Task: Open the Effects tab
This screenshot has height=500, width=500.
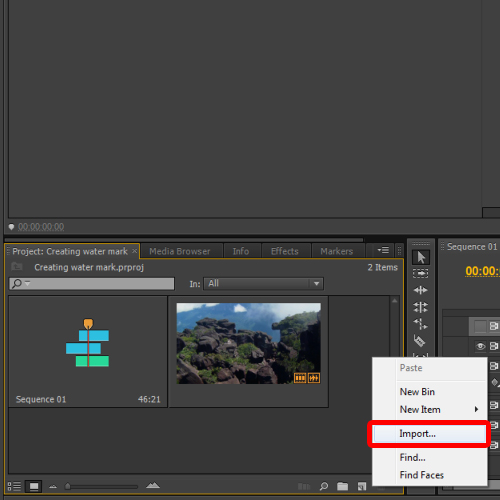Action: coord(285,251)
